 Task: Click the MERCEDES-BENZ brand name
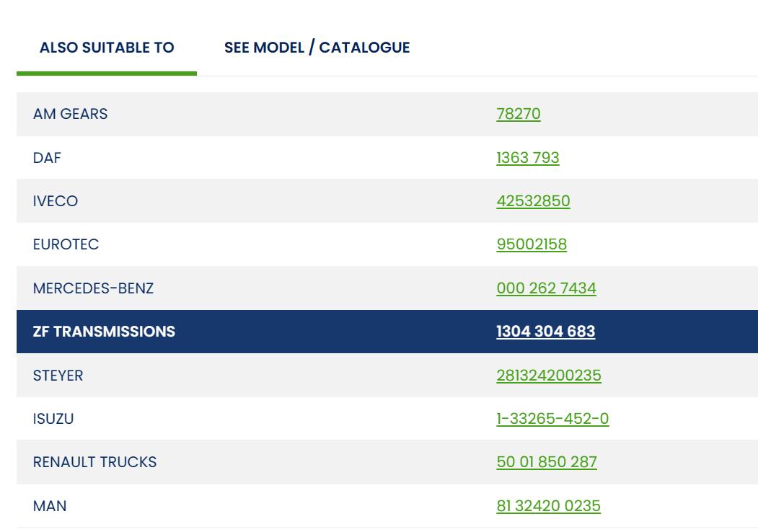click(93, 288)
